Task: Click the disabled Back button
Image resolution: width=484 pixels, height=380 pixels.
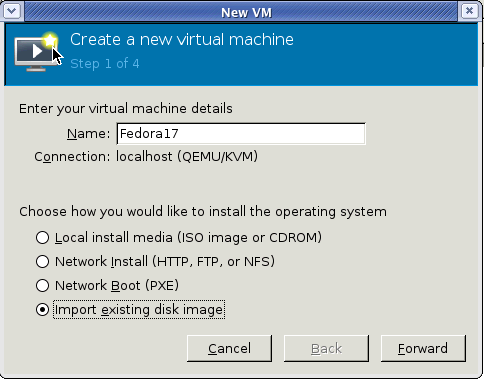Action: pyautogui.click(x=326, y=348)
